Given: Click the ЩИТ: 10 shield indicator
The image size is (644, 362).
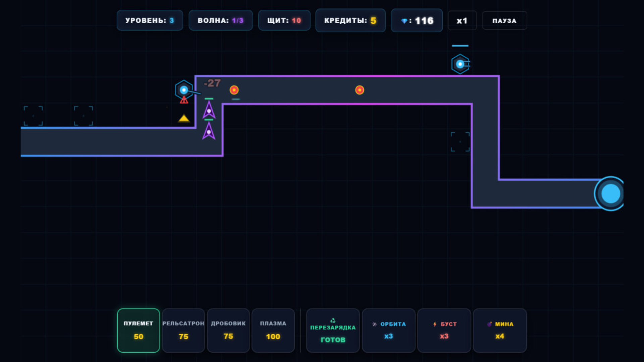Looking at the screenshot, I should click(284, 20).
